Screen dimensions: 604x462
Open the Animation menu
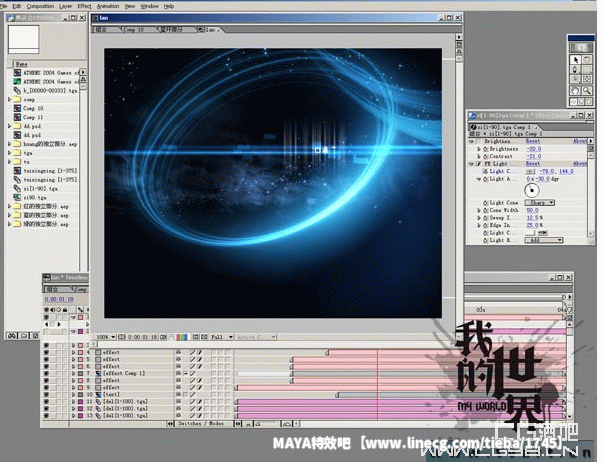click(x=108, y=6)
